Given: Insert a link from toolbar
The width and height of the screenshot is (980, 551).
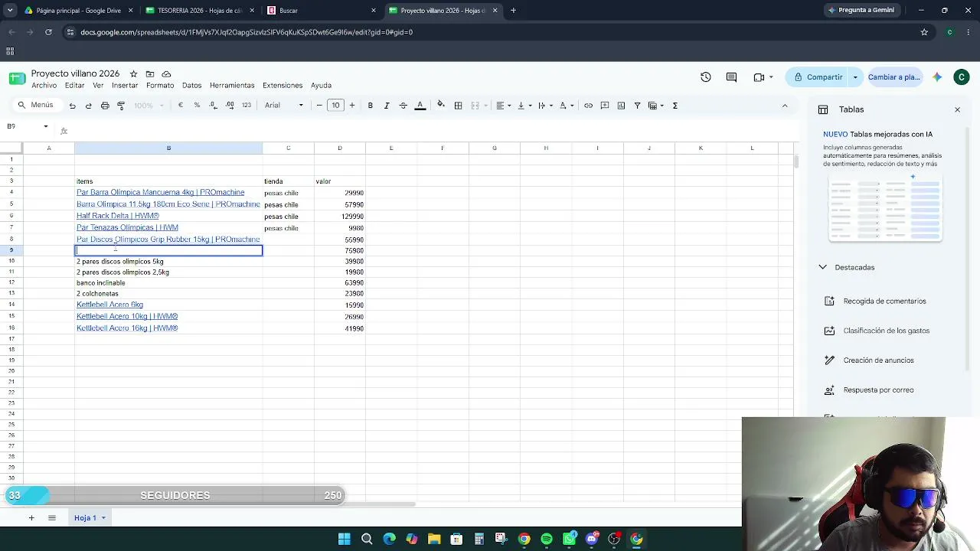Looking at the screenshot, I should (x=588, y=106).
